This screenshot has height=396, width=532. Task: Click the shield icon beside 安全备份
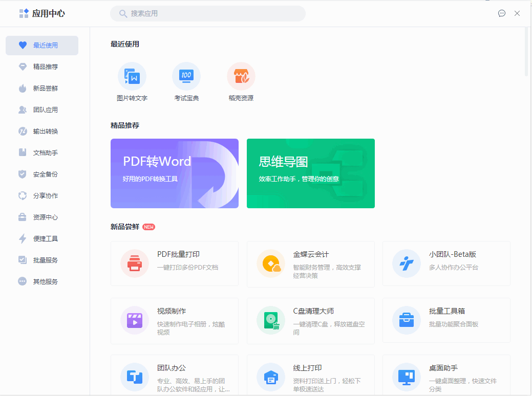23,174
